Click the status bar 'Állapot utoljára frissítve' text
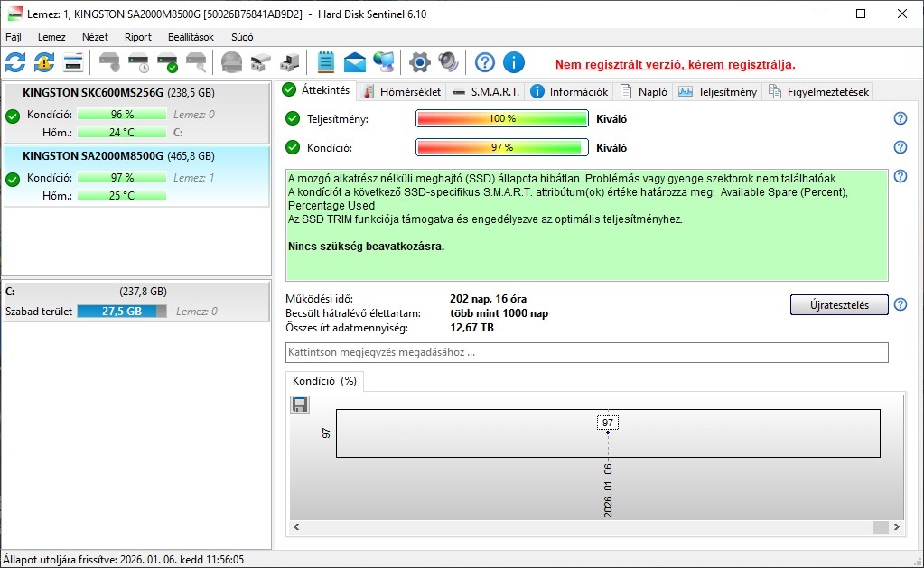The width and height of the screenshot is (924, 568). (x=123, y=560)
